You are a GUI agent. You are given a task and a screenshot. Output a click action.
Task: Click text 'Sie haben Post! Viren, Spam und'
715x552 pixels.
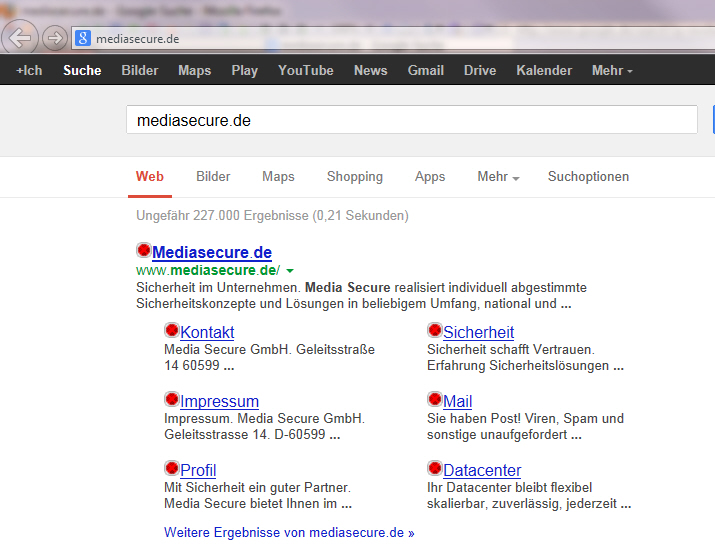[x=525, y=418]
